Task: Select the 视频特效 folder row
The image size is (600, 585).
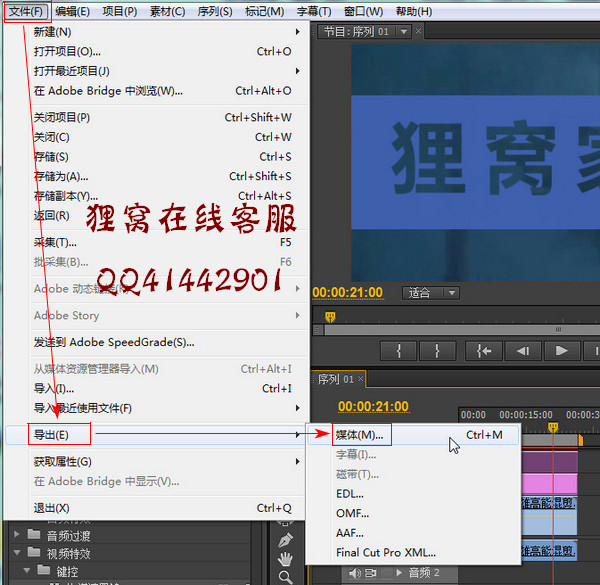Action: tap(130, 553)
